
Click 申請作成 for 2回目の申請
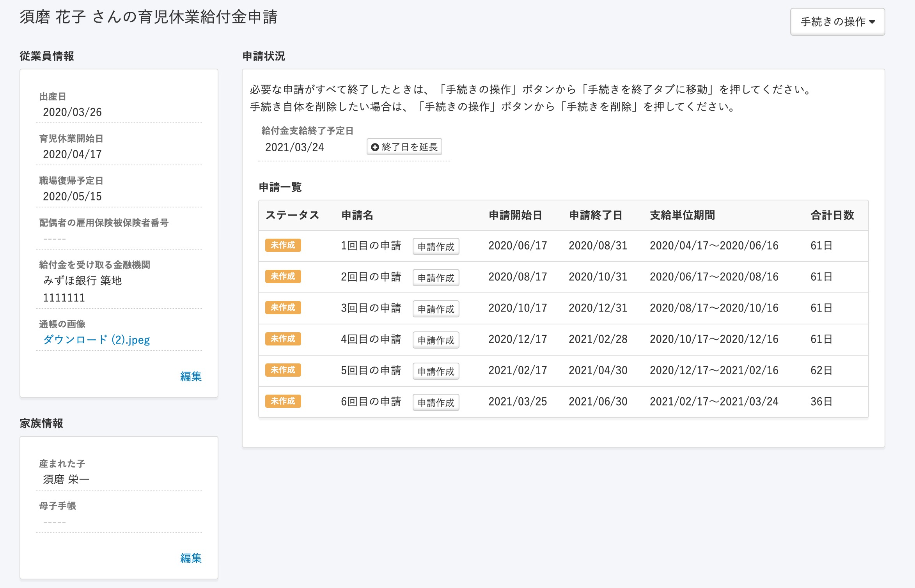click(x=436, y=278)
